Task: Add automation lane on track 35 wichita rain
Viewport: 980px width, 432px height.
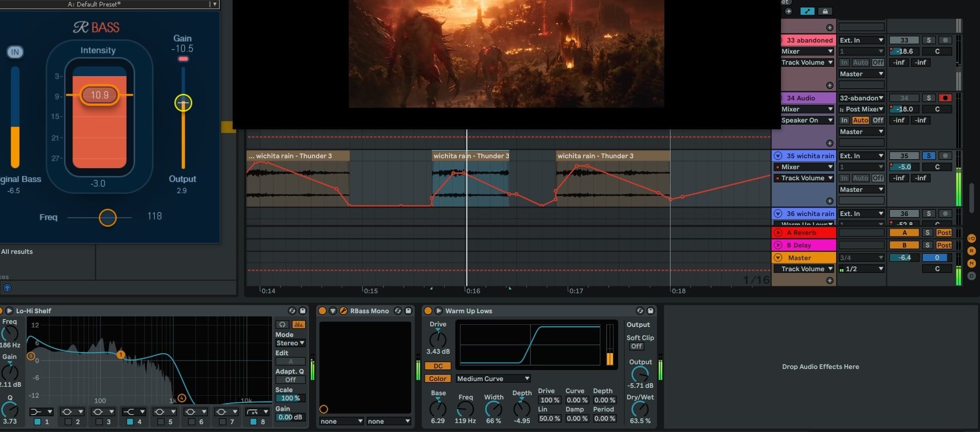Action: [x=829, y=201]
